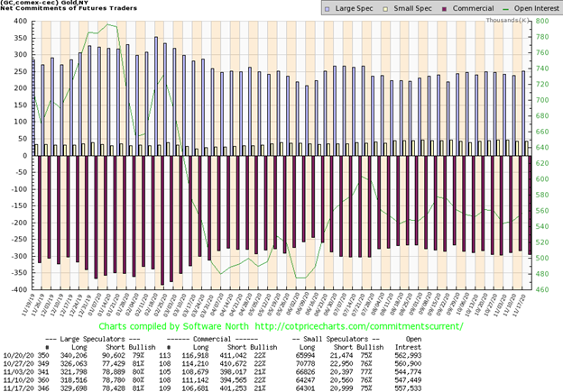Select the 'Open Interest' legend label
Viewport: 563px width, 392px height.
tap(537, 8)
